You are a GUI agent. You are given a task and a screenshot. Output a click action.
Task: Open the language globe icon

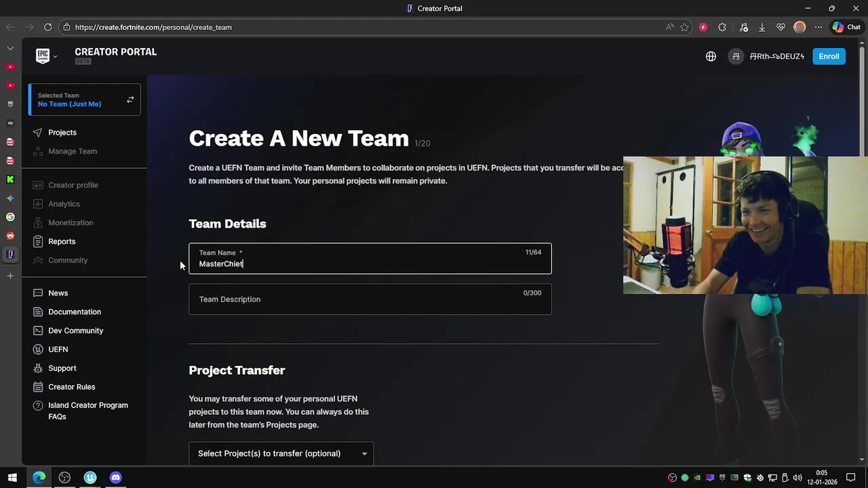tap(711, 56)
